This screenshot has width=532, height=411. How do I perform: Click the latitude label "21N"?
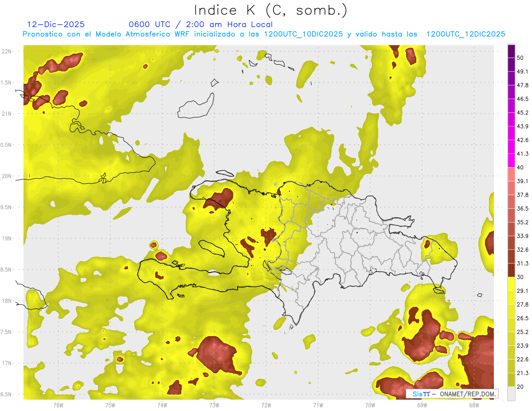[x=7, y=114]
